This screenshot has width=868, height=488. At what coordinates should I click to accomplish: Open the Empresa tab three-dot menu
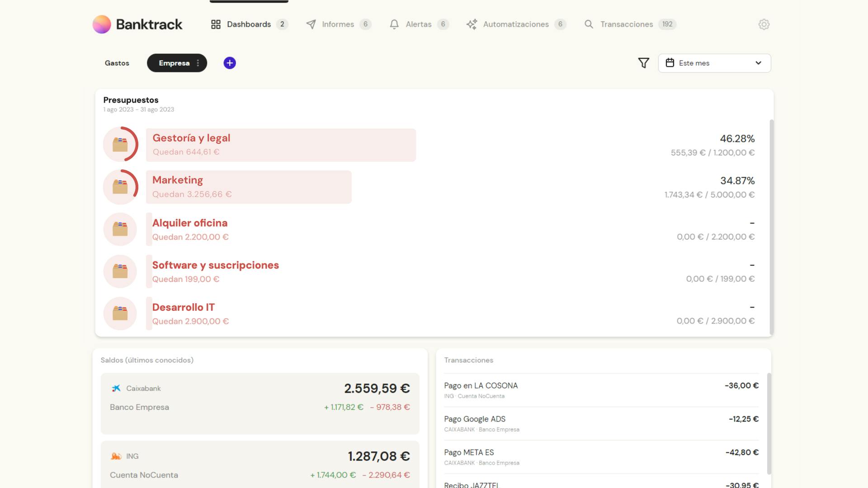(x=198, y=63)
